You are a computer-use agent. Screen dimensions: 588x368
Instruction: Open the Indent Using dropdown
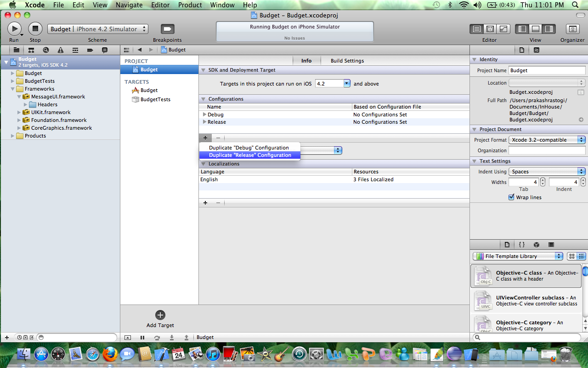[x=547, y=172]
